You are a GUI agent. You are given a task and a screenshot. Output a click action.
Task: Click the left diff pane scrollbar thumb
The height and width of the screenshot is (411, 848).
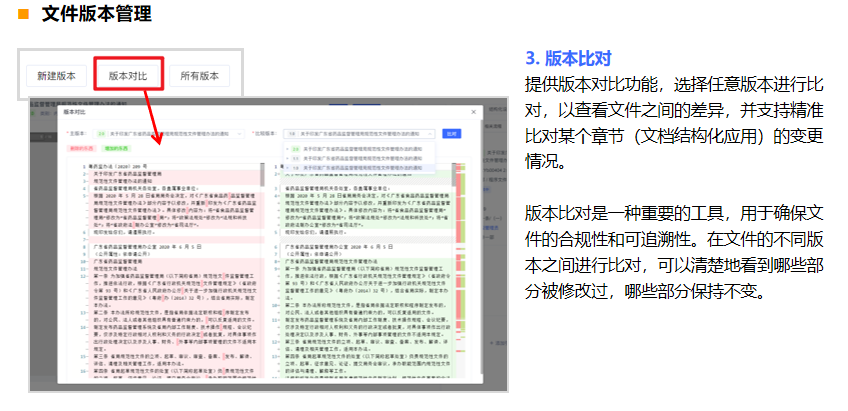[x=263, y=174]
